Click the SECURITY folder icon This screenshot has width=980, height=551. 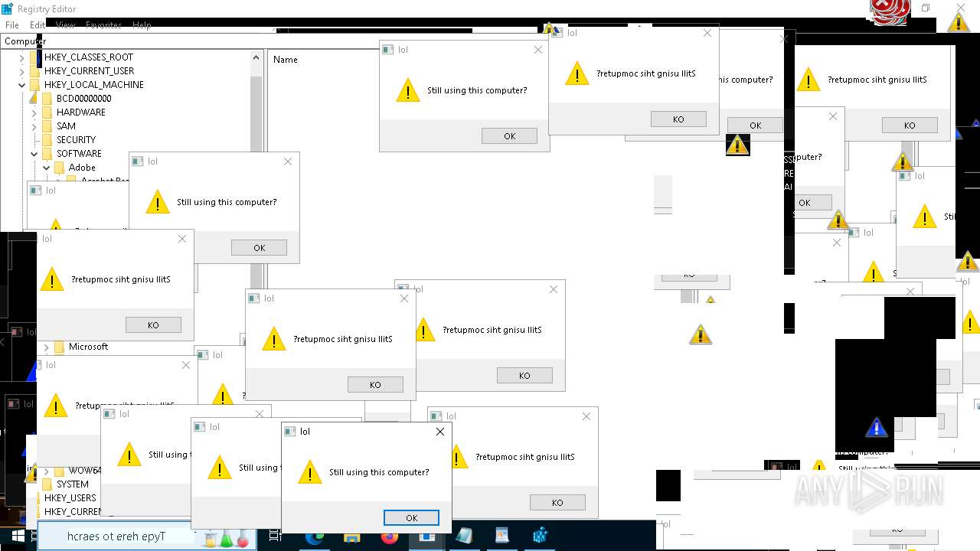click(x=47, y=140)
